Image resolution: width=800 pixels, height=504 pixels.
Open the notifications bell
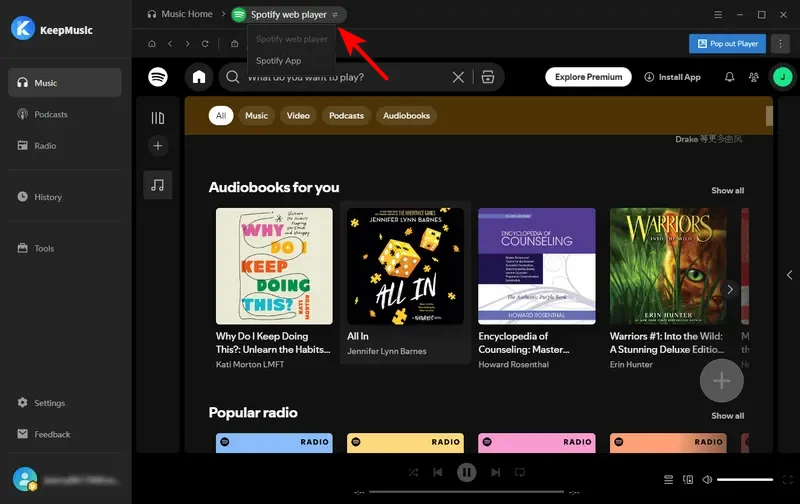pyautogui.click(x=730, y=77)
